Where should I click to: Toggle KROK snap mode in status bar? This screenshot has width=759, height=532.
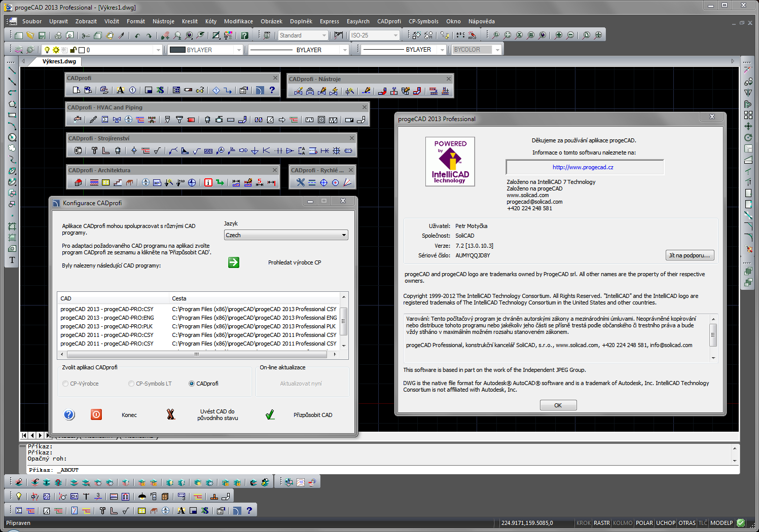pos(584,523)
